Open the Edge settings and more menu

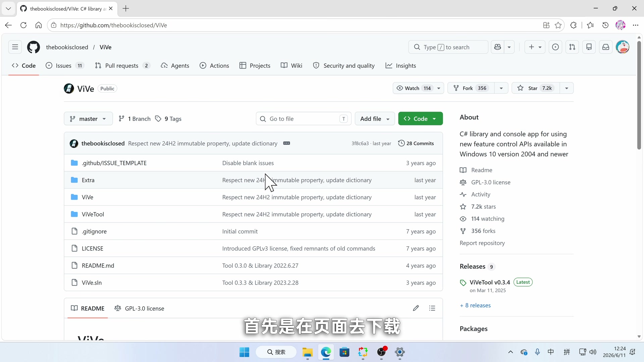[x=636, y=25]
